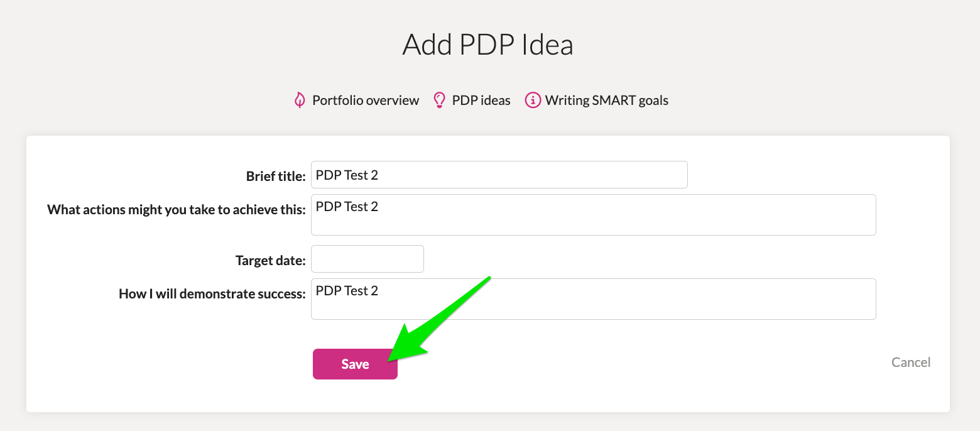
Task: Focus the Brief title text field
Action: 499,175
